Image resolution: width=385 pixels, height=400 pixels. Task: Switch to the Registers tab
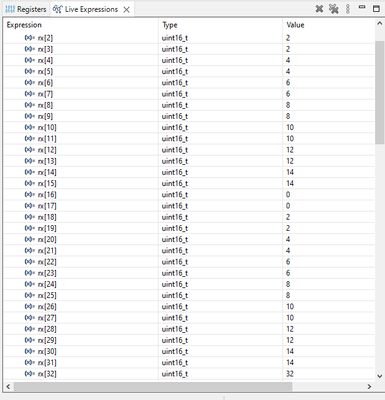coord(26,9)
